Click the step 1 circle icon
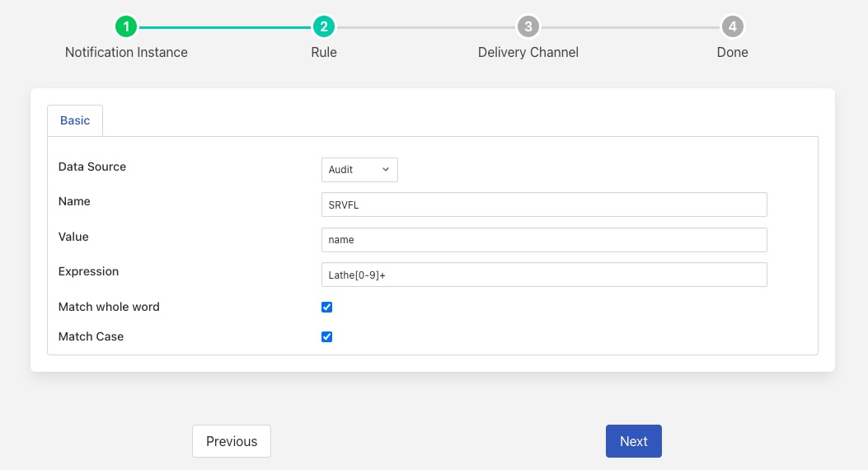Viewport: 868px width, 470px height. pos(126,27)
